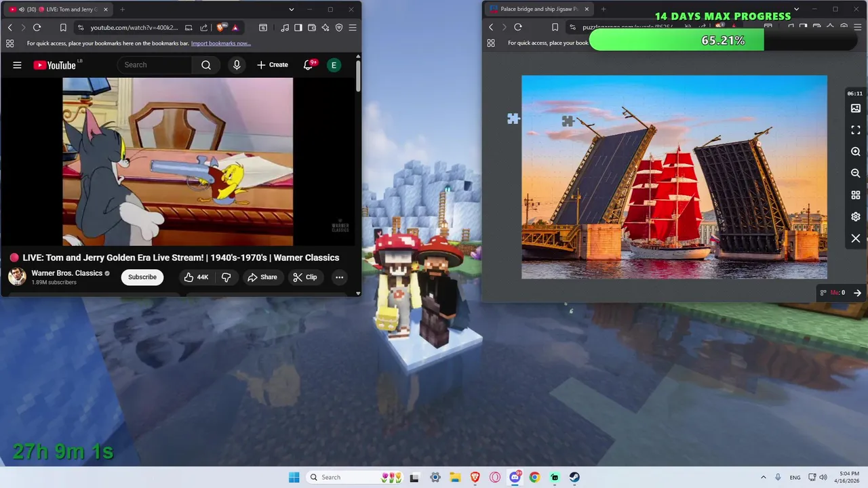Screen dimensions: 868x488
Task: Open Leo AI sparkle icon
Action: (x=325, y=28)
